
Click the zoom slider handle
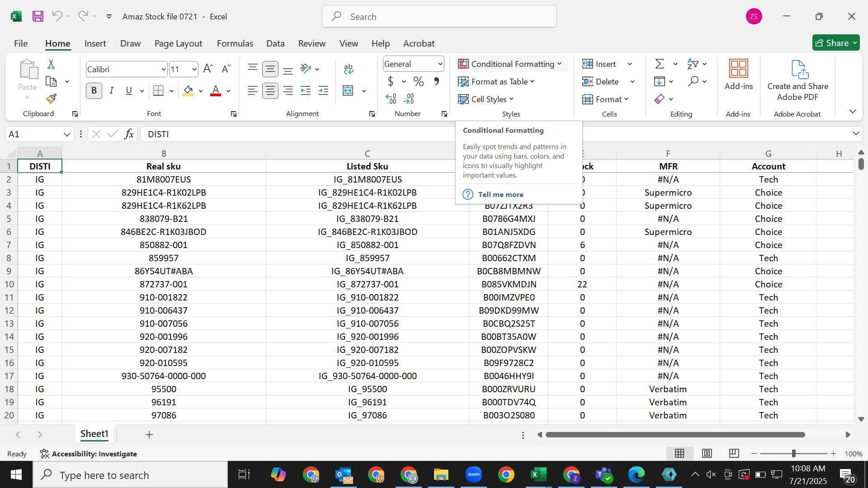tap(793, 453)
